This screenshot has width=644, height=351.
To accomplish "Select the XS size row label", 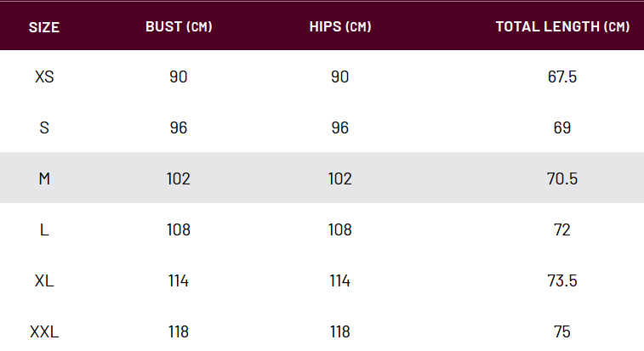I will (x=44, y=76).
